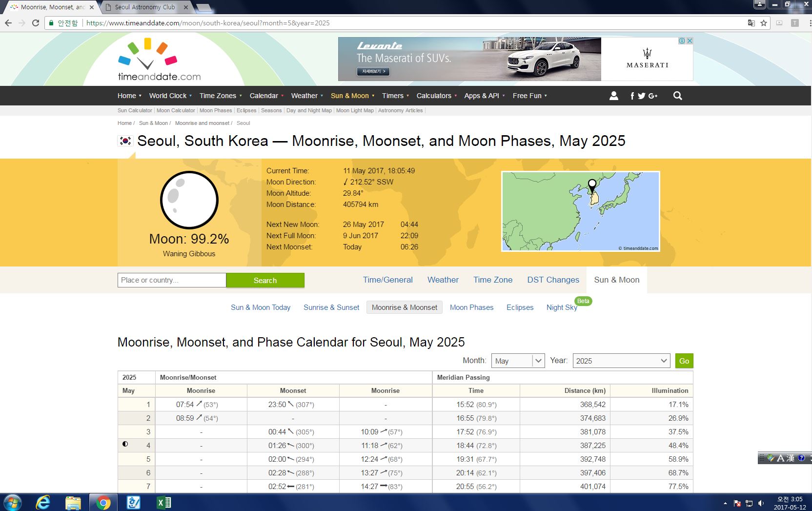Open Sun & Moon Today link
Viewport: 812px width, 511px height.
coord(261,307)
